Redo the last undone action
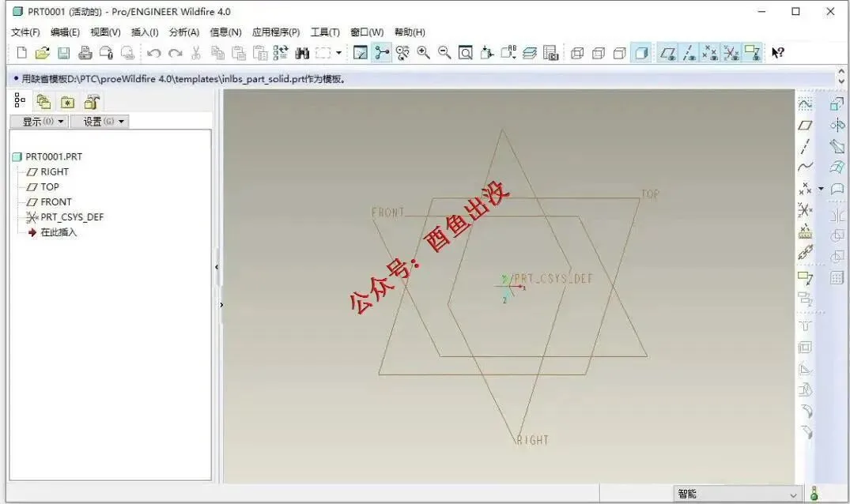The width and height of the screenshot is (850, 504). tap(175, 53)
